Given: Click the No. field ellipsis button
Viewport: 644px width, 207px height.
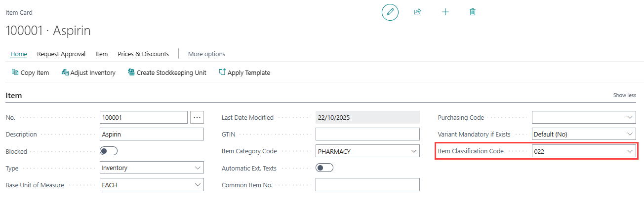Looking at the screenshot, I should (x=197, y=117).
